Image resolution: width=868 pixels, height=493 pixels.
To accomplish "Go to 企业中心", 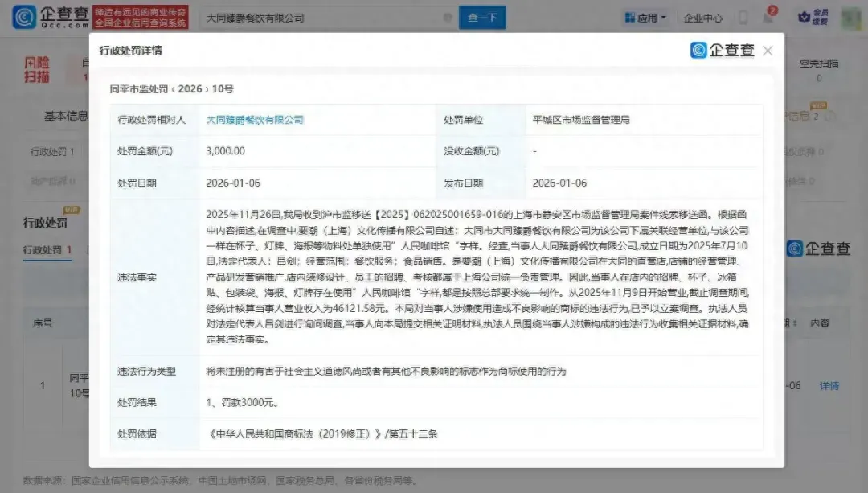I will click(x=702, y=18).
